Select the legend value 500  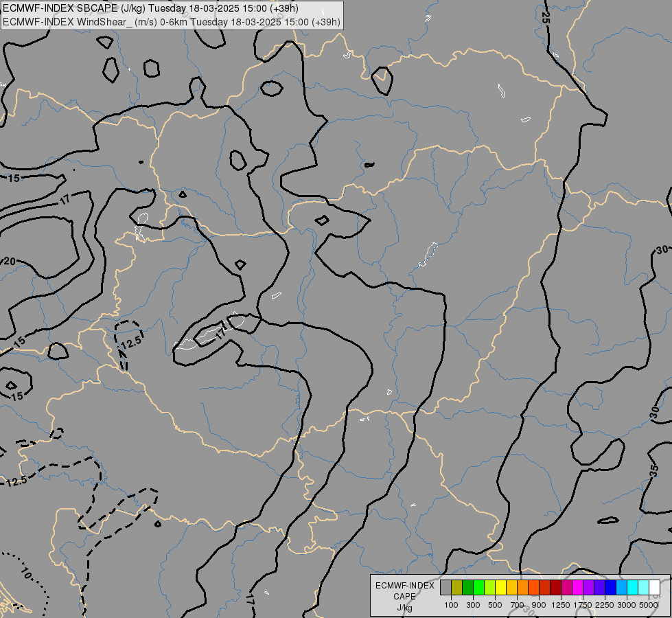tap(495, 605)
